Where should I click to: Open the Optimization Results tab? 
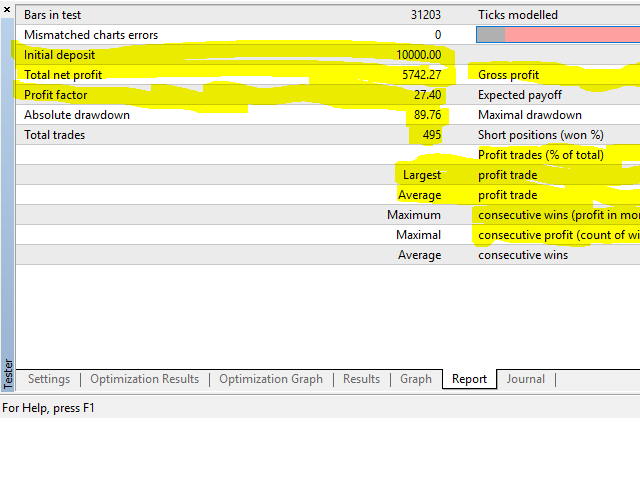(144, 379)
